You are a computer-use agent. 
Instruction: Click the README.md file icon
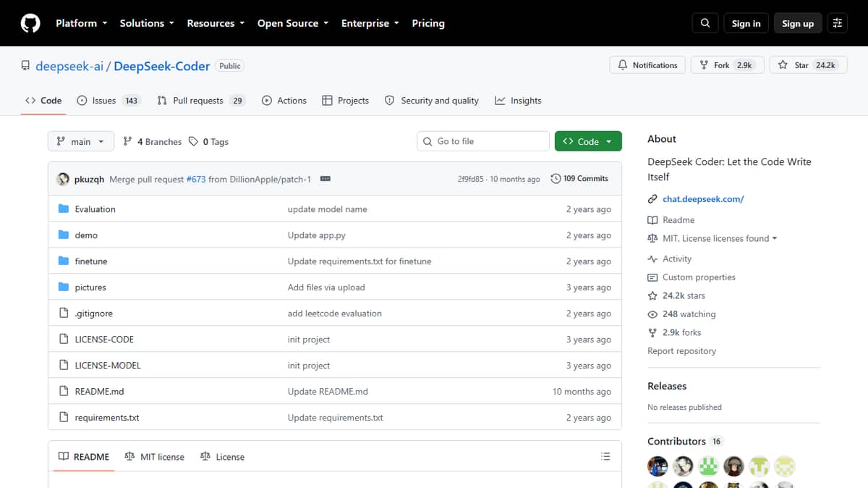click(x=64, y=392)
